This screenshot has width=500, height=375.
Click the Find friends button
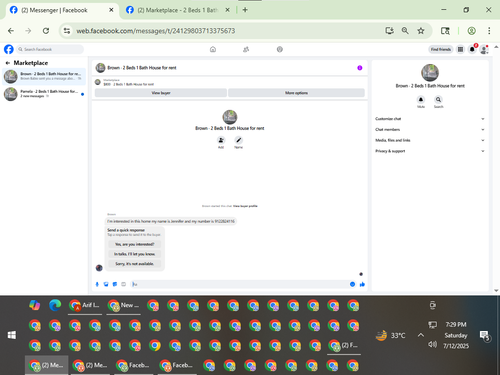441,49
